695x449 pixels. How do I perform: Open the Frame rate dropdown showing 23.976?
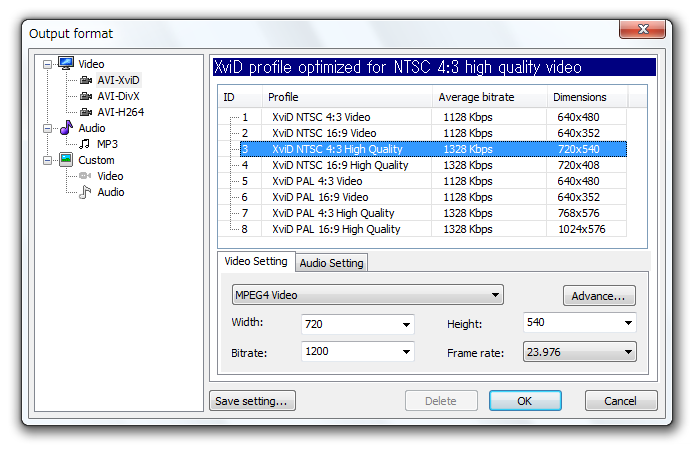580,352
